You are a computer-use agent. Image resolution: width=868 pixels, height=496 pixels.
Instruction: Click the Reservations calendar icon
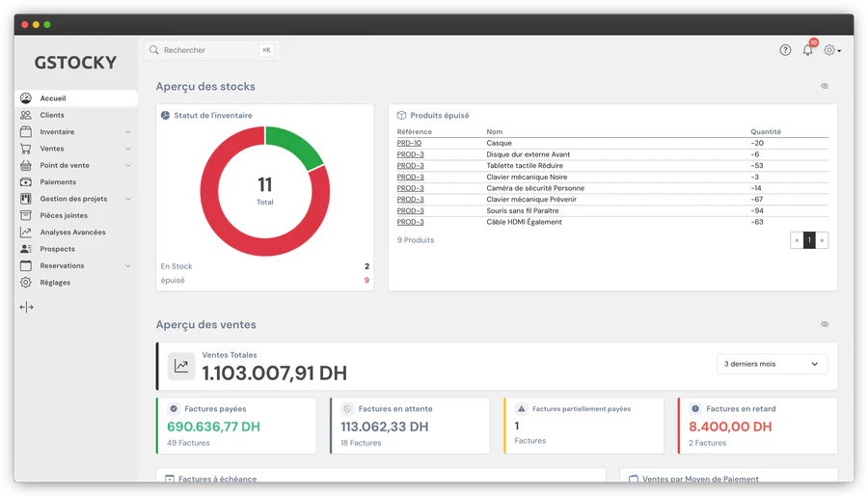[26, 265]
